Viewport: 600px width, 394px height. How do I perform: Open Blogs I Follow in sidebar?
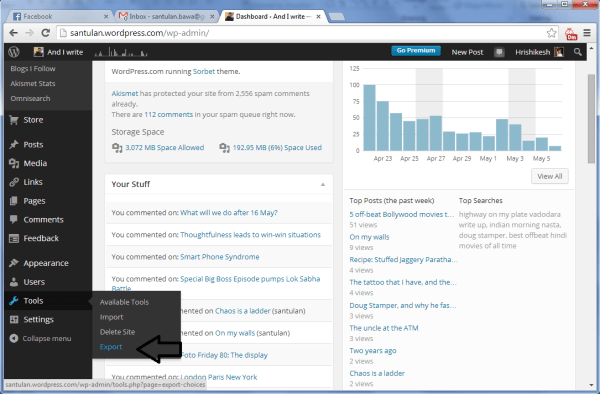pyautogui.click(x=33, y=68)
